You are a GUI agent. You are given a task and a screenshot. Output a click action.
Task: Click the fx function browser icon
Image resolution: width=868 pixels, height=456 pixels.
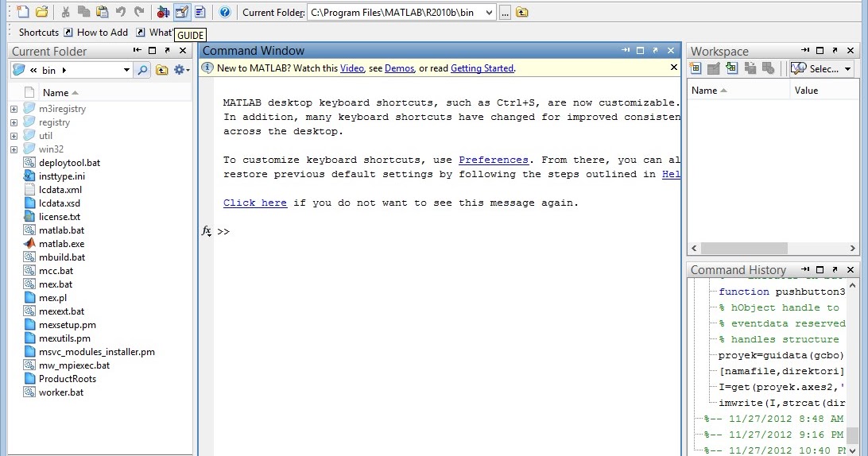(x=206, y=230)
